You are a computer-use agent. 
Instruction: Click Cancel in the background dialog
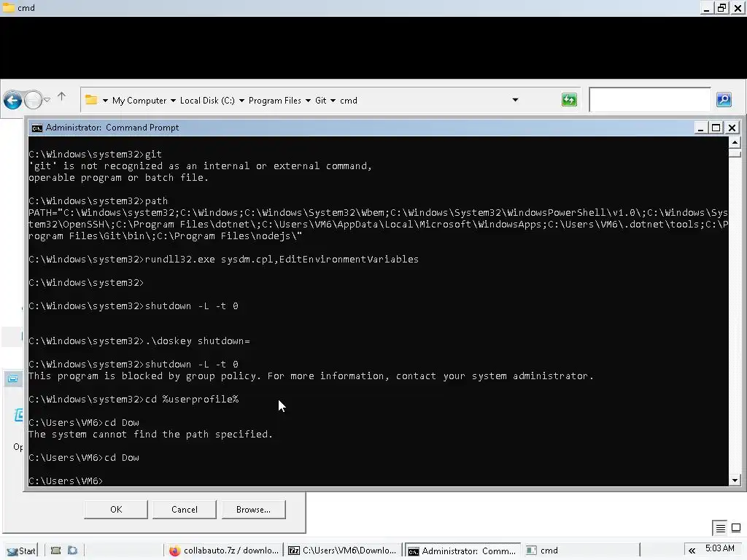[185, 509]
